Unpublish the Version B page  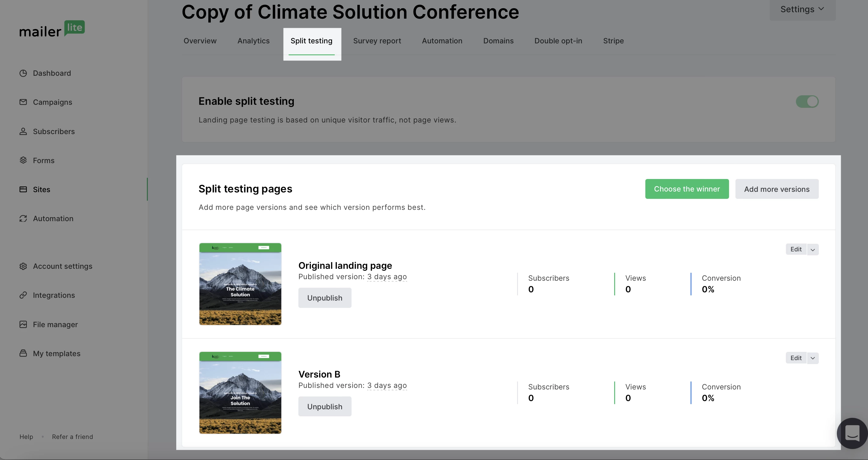pyautogui.click(x=324, y=407)
